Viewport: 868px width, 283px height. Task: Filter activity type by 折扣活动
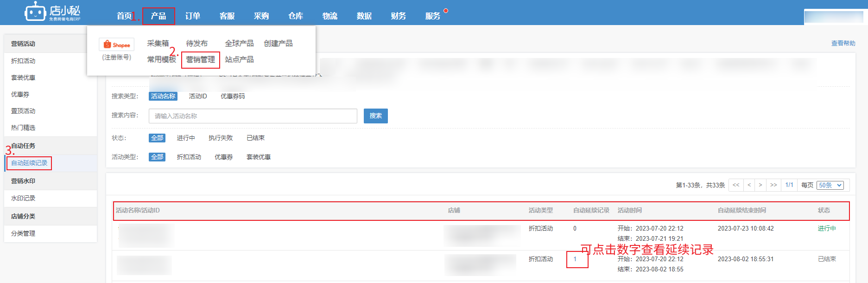tap(189, 157)
